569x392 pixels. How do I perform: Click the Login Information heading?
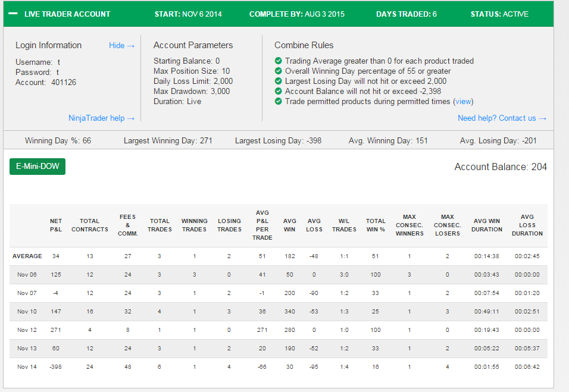point(48,45)
